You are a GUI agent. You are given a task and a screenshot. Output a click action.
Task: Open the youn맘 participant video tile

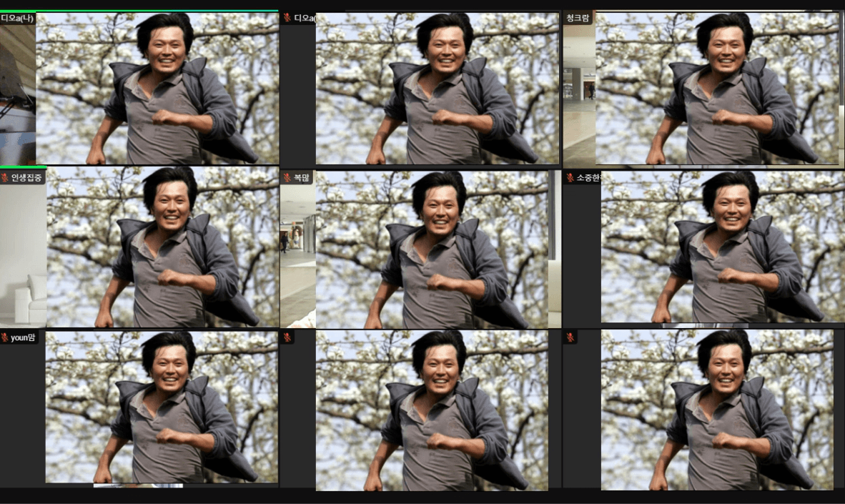139,409
